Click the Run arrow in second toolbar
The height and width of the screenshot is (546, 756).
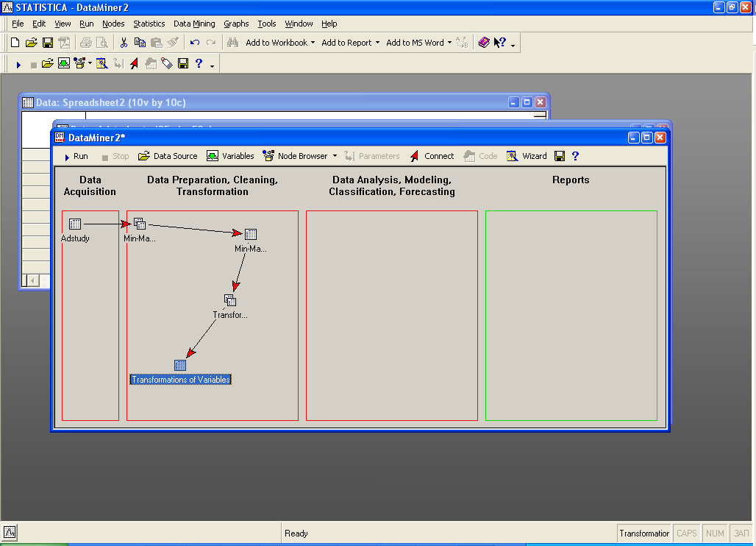(x=18, y=64)
